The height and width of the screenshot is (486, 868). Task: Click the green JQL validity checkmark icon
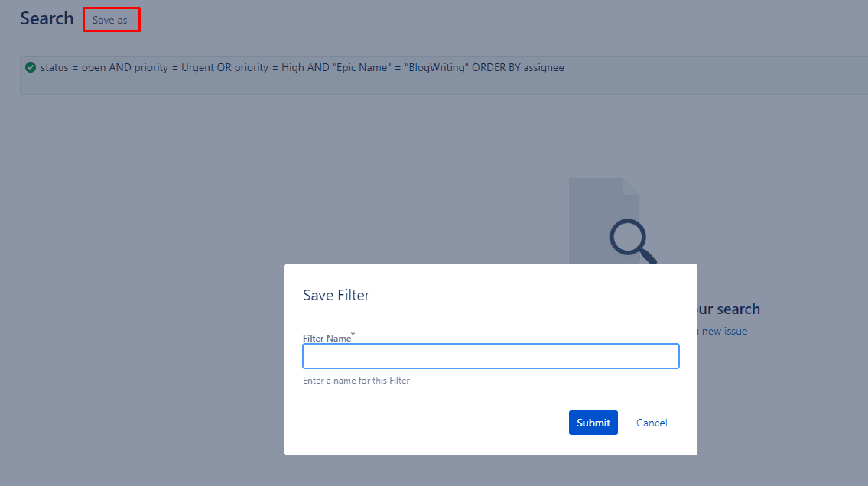[31, 67]
